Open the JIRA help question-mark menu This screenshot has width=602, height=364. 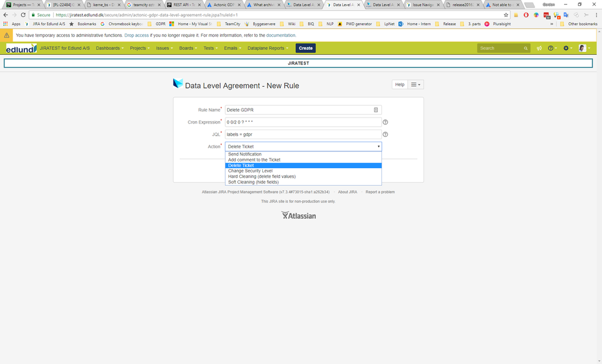click(x=552, y=48)
